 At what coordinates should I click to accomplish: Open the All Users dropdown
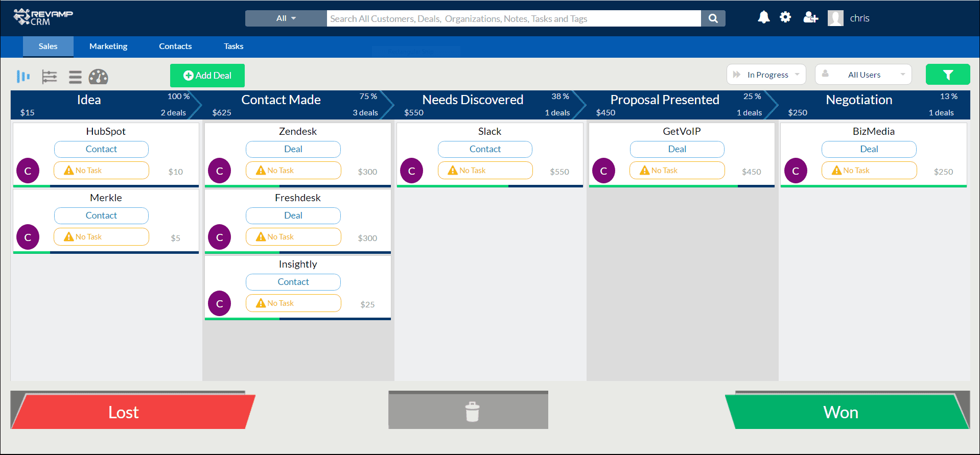[864, 75]
